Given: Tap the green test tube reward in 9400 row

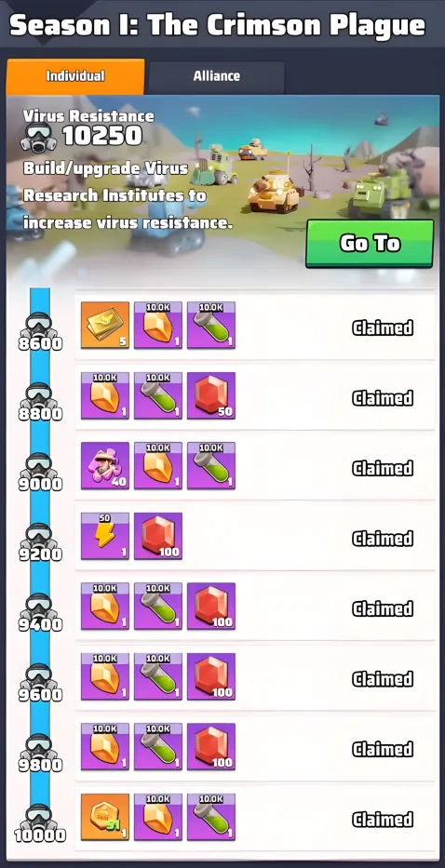Looking at the screenshot, I should click(x=158, y=607).
